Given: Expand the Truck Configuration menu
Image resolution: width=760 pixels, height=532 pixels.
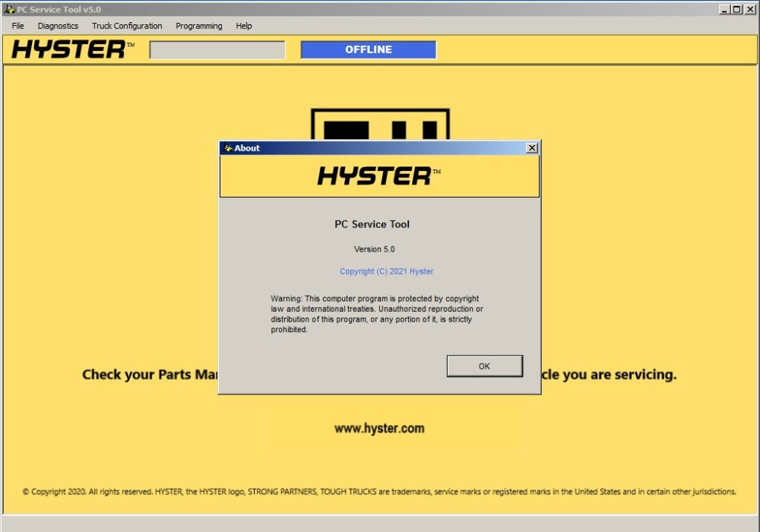Looking at the screenshot, I should pos(127,26).
